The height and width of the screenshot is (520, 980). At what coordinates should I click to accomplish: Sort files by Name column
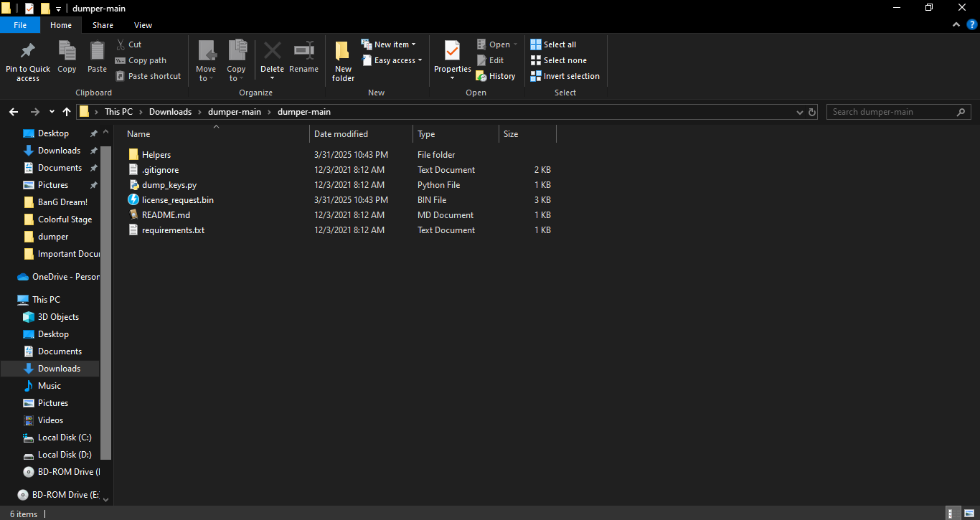coord(217,134)
